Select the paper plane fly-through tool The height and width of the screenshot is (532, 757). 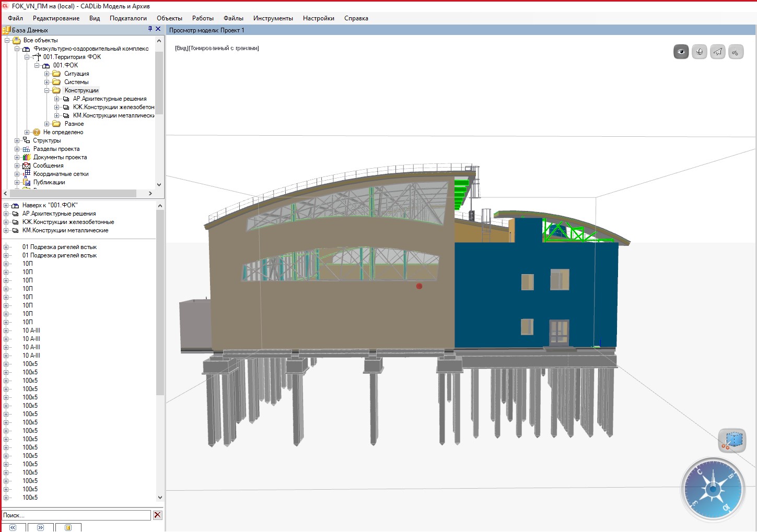717,52
